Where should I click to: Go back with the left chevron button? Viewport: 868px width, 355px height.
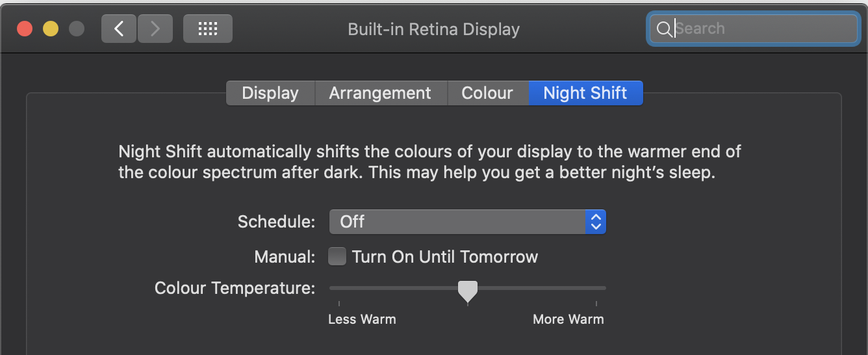(118, 29)
